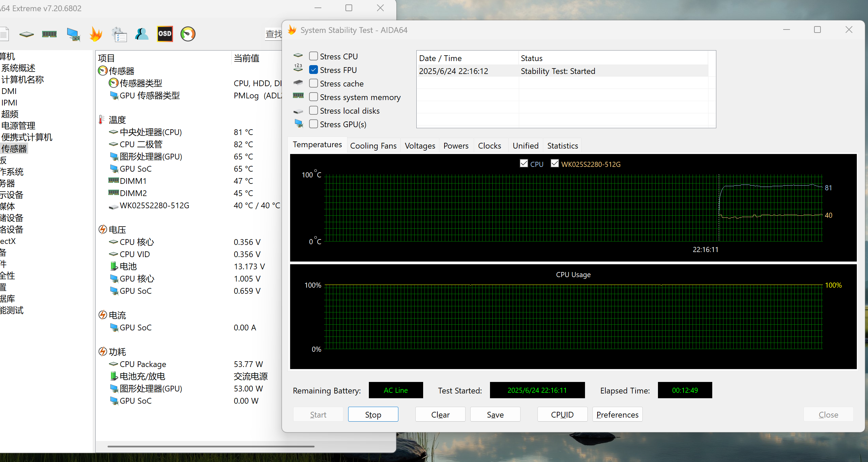This screenshot has width=868, height=462.
Task: Click the 当前值 column header
Action: tap(257, 58)
